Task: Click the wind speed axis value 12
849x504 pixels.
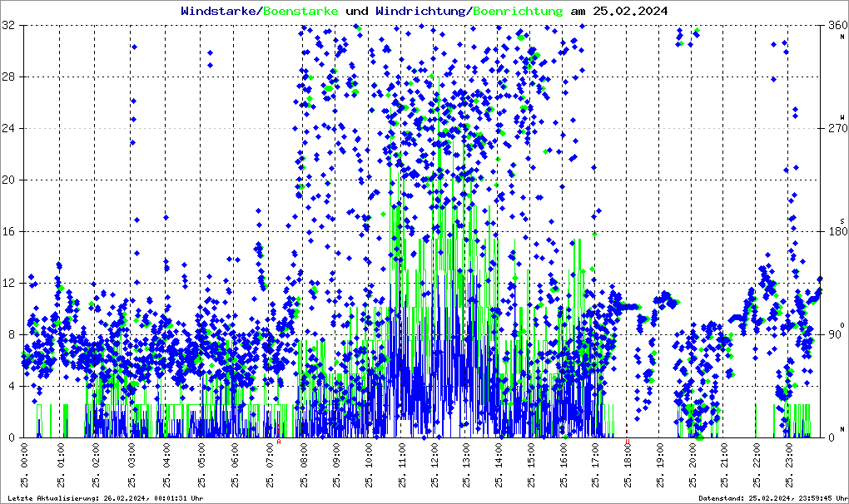Action: pyautogui.click(x=8, y=283)
